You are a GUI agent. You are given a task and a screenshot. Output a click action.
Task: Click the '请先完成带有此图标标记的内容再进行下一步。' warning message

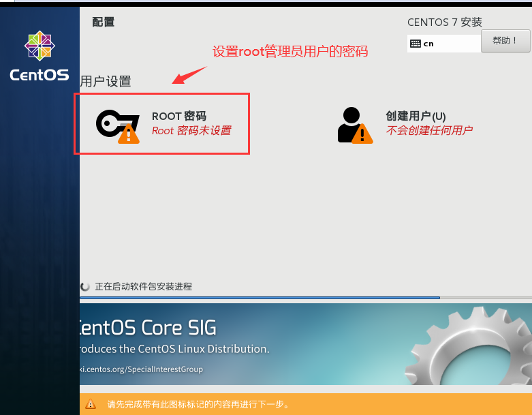198,404
